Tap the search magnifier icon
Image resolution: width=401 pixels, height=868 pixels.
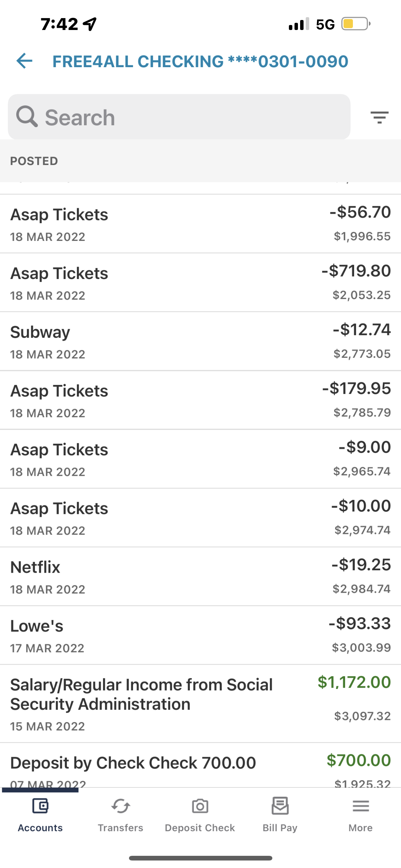pyautogui.click(x=27, y=117)
